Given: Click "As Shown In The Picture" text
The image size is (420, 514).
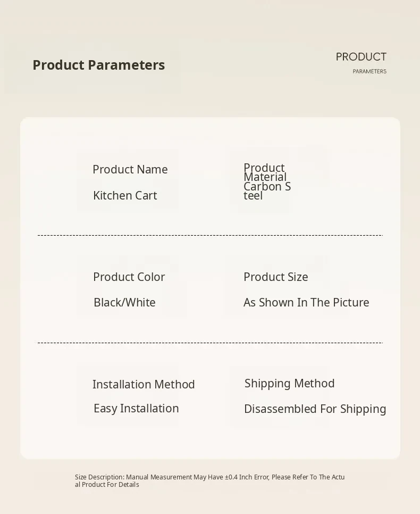Looking at the screenshot, I should coord(306,302).
